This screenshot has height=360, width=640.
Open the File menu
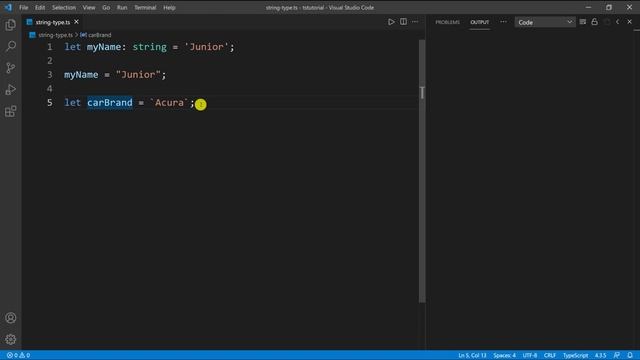24,7
